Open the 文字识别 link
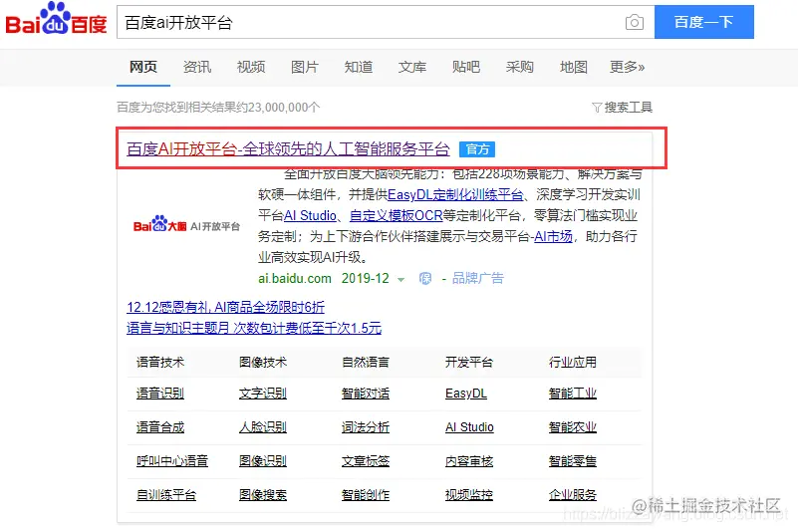Image resolution: width=798 pixels, height=532 pixels. click(263, 393)
